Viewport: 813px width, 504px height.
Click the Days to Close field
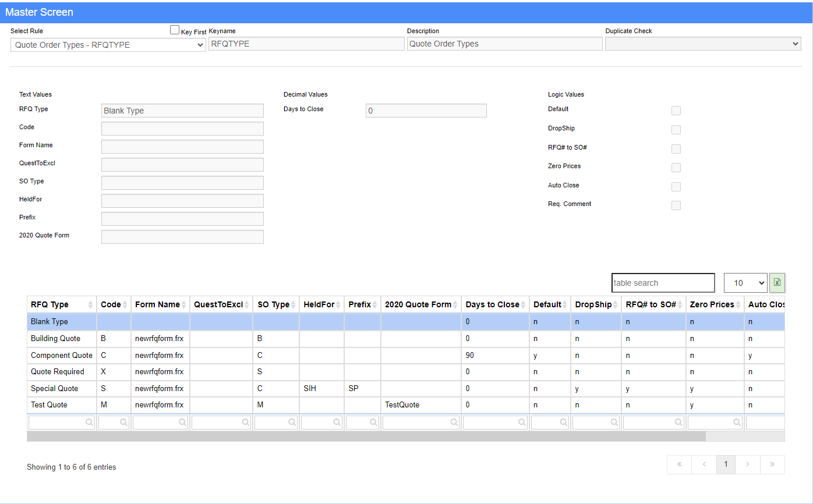coord(426,111)
